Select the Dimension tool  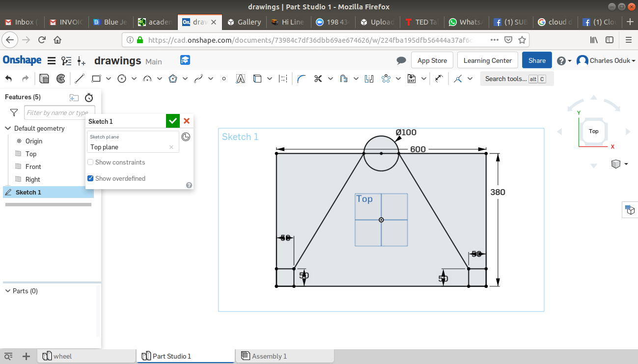tap(439, 79)
